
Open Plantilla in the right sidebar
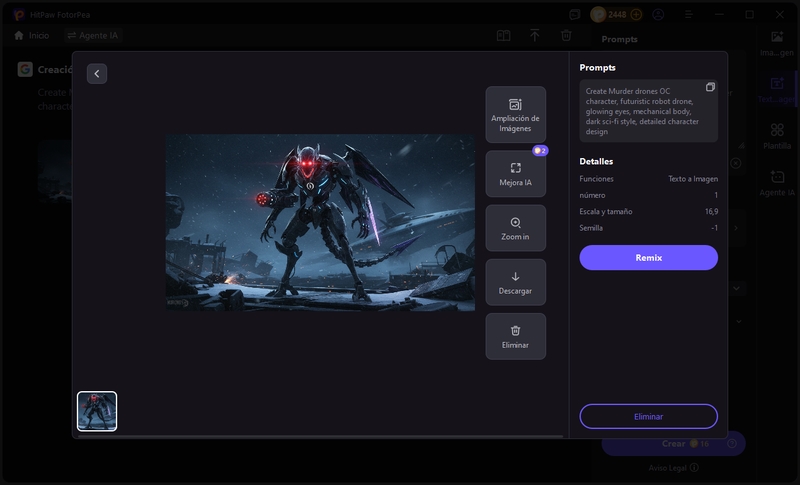(776, 136)
